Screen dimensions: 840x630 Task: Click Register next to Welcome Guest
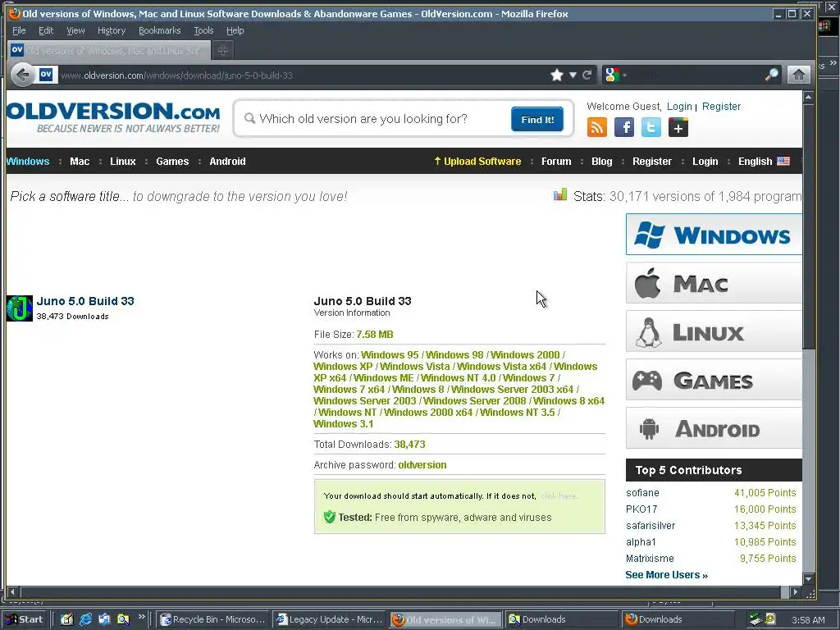pyautogui.click(x=722, y=106)
